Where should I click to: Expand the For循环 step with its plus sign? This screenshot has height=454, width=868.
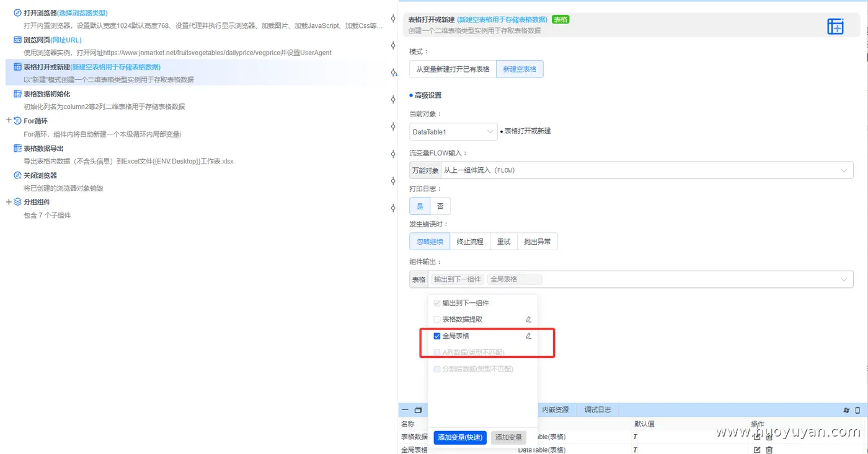coord(9,120)
